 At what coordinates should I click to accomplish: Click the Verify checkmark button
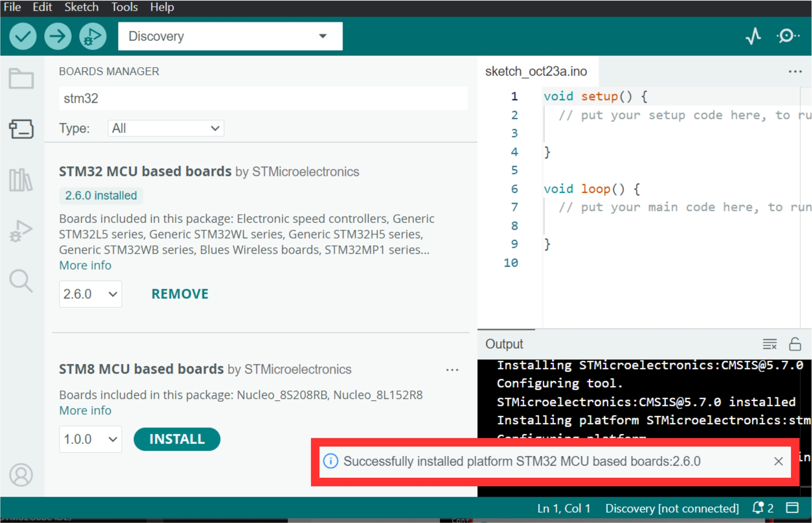(x=23, y=36)
